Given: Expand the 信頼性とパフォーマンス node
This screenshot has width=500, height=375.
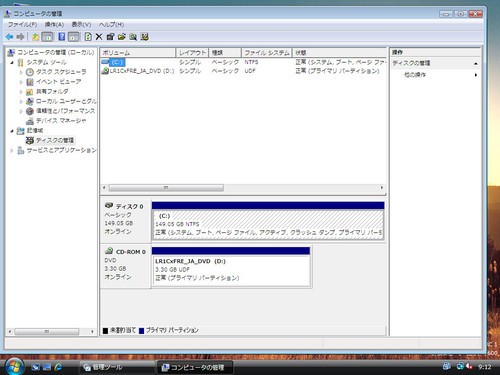Looking at the screenshot, I should click(x=21, y=111).
